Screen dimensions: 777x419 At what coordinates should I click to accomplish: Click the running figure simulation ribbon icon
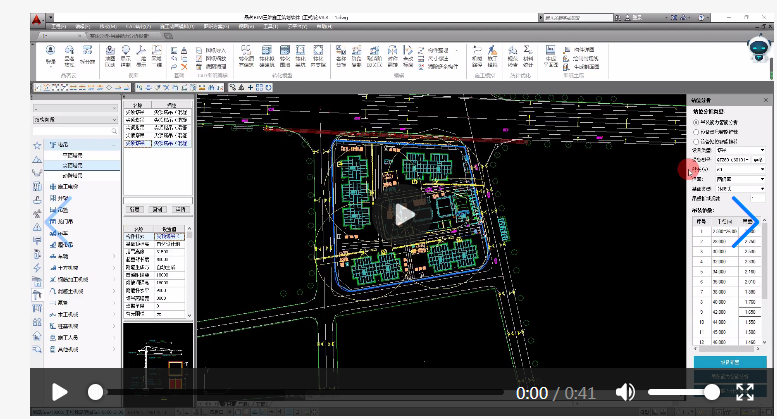[492, 50]
